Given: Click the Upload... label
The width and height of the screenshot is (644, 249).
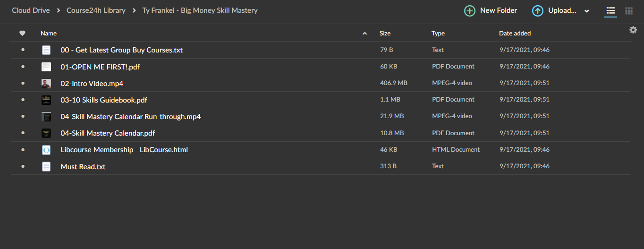Looking at the screenshot, I should tap(562, 10).
